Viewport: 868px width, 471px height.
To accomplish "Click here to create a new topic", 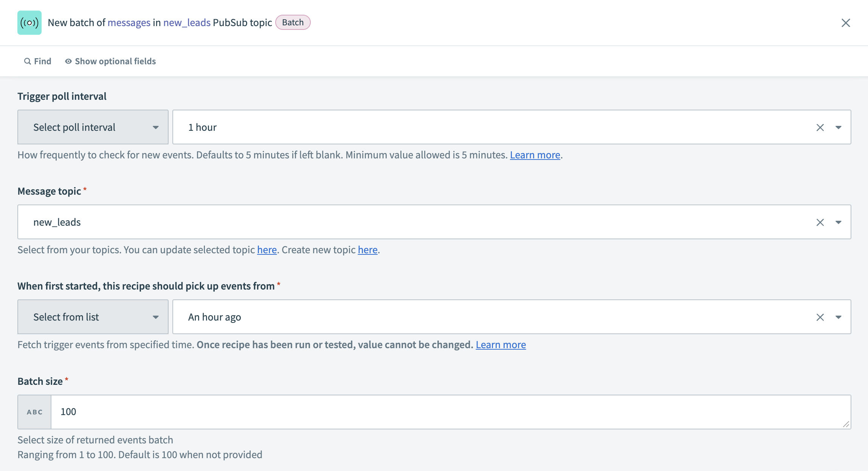I will (367, 250).
